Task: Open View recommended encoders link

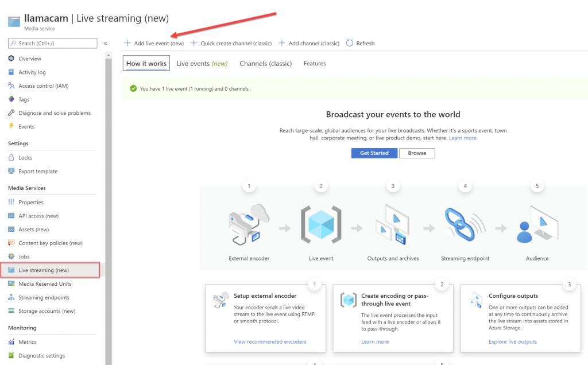Action: (270, 342)
